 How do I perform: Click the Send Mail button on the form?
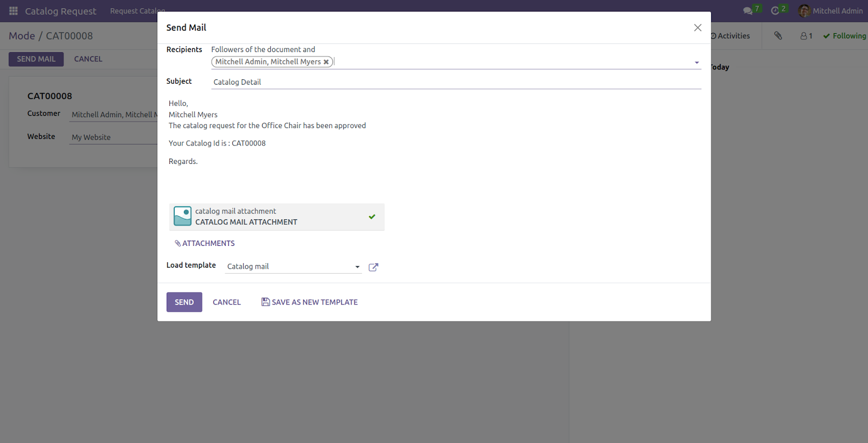36,59
